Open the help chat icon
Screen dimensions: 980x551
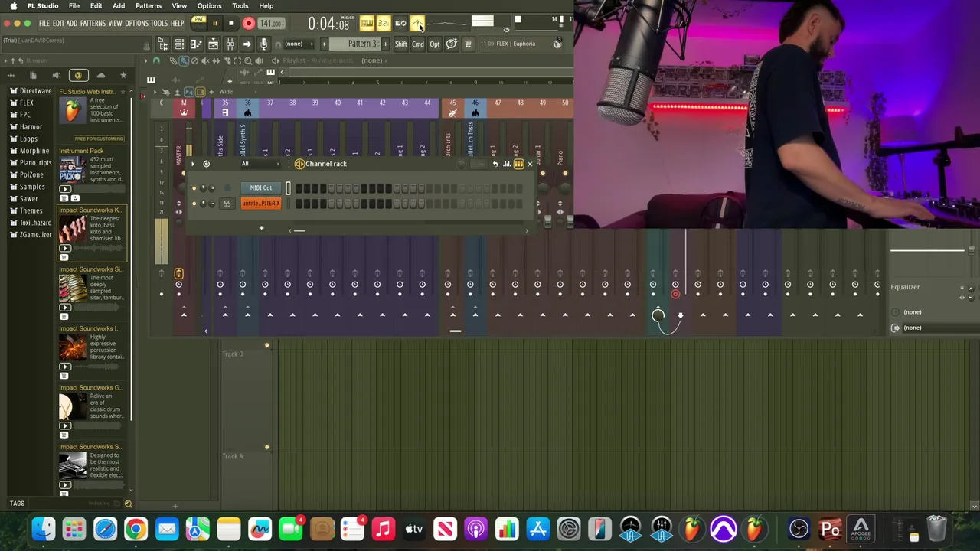point(452,44)
